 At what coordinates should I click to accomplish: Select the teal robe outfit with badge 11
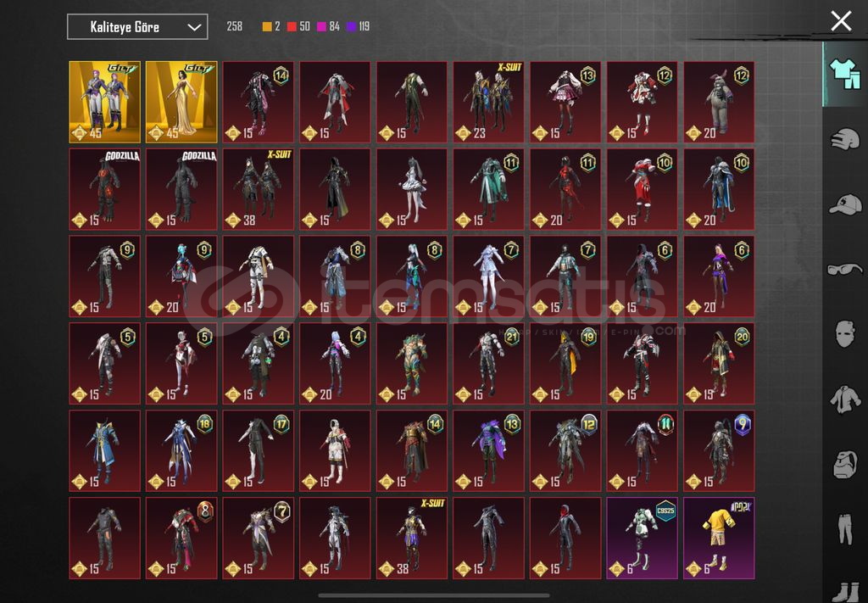pos(489,189)
